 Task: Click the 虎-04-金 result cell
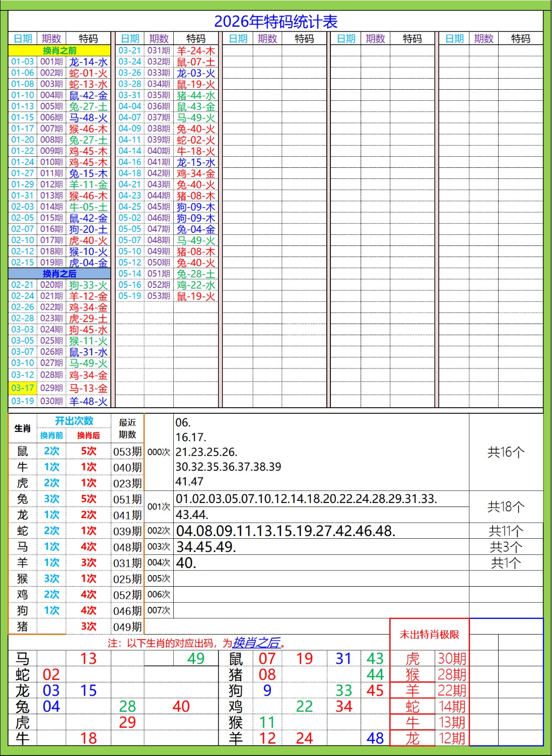pos(89,263)
